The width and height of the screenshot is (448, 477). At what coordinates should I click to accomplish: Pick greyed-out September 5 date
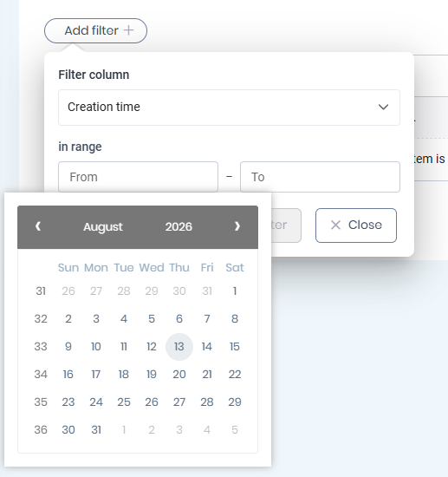click(x=235, y=430)
